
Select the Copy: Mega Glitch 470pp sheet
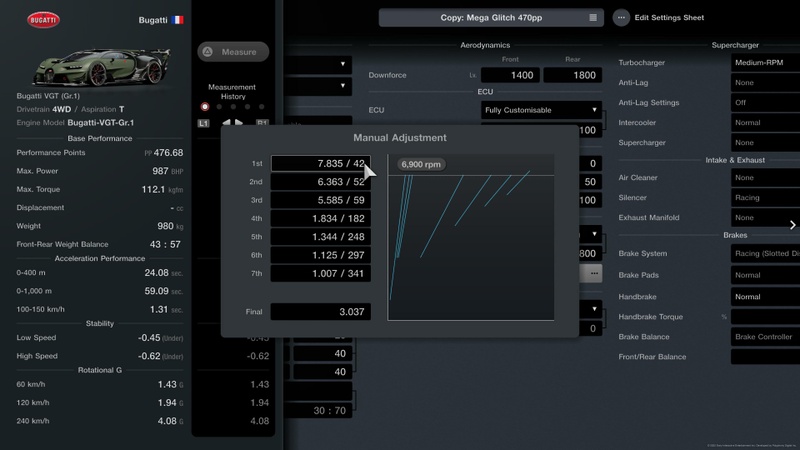pyautogui.click(x=491, y=17)
